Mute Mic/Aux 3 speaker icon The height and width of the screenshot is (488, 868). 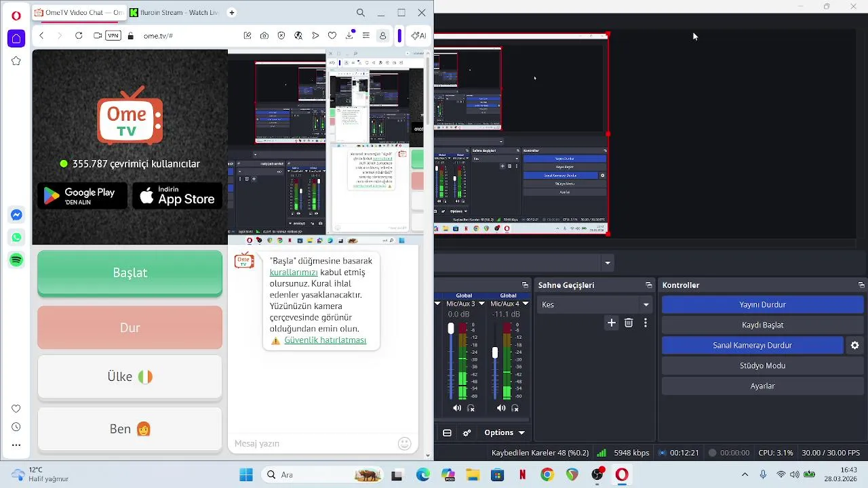(456, 409)
